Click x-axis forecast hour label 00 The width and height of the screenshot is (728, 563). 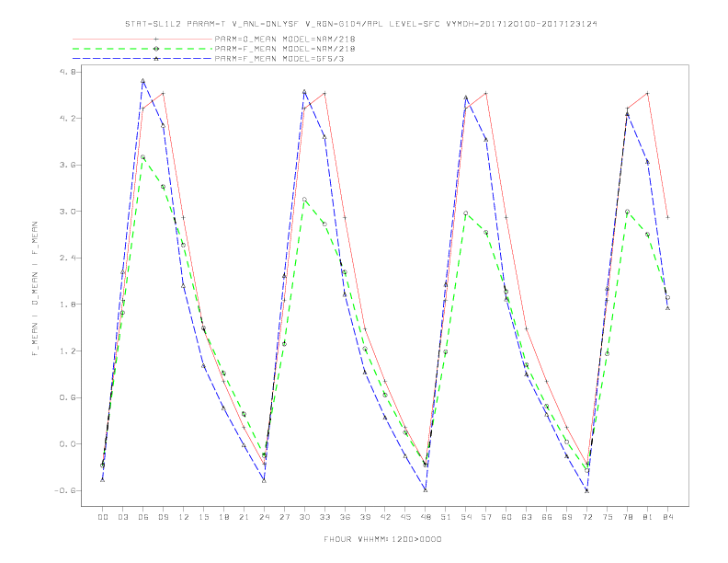(103, 517)
